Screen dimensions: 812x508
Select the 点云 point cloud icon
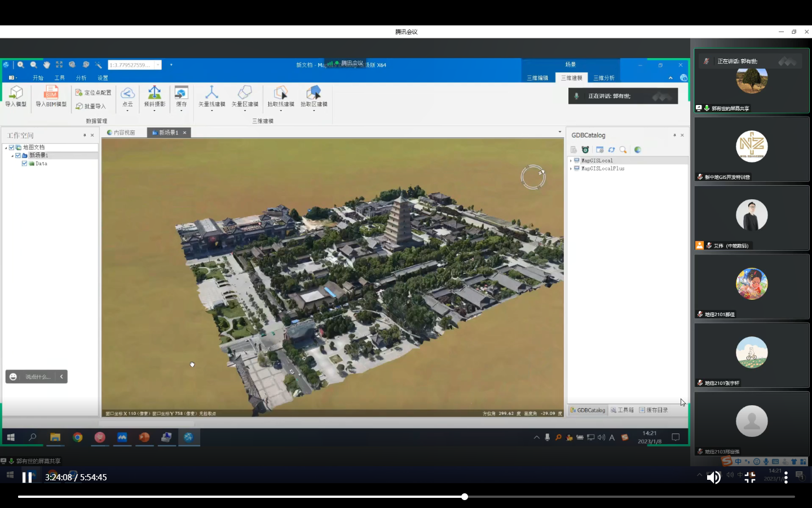127,97
